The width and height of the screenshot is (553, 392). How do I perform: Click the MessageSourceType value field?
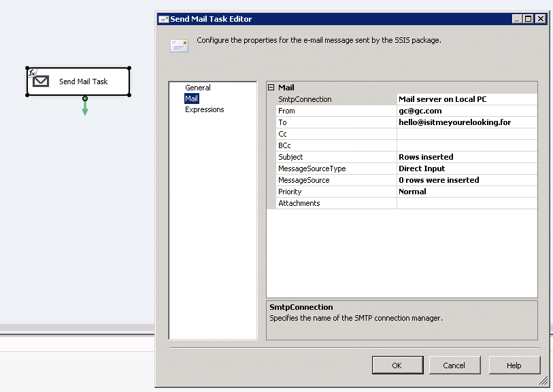[467, 168]
